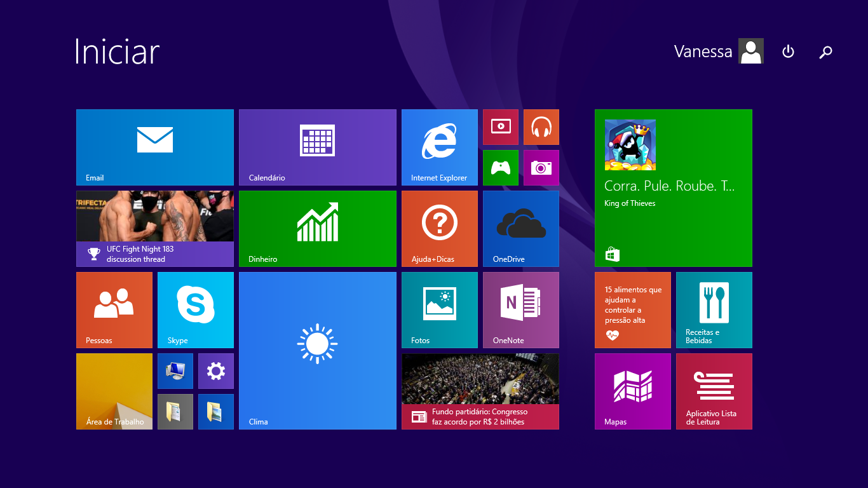Open the Fotos photos tile
This screenshot has width=868, height=488.
pos(440,310)
